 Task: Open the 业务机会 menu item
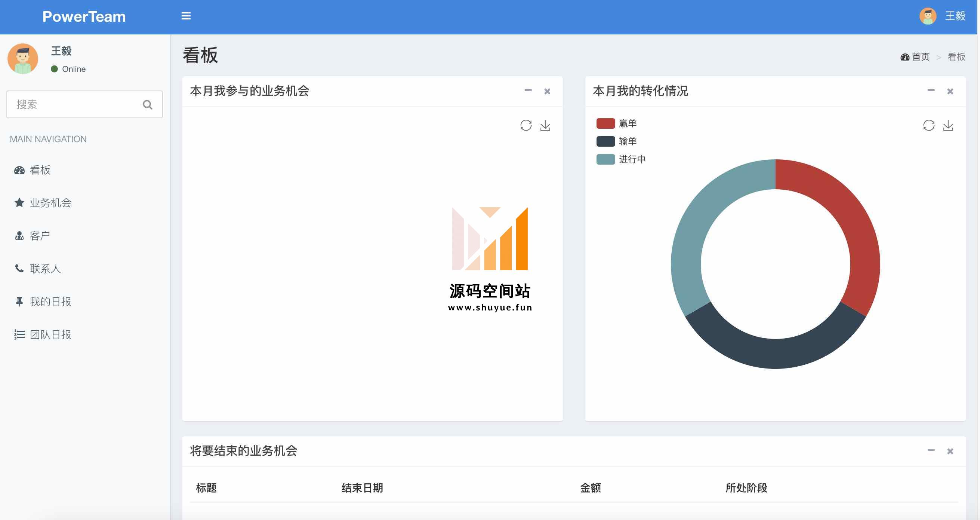coord(85,203)
